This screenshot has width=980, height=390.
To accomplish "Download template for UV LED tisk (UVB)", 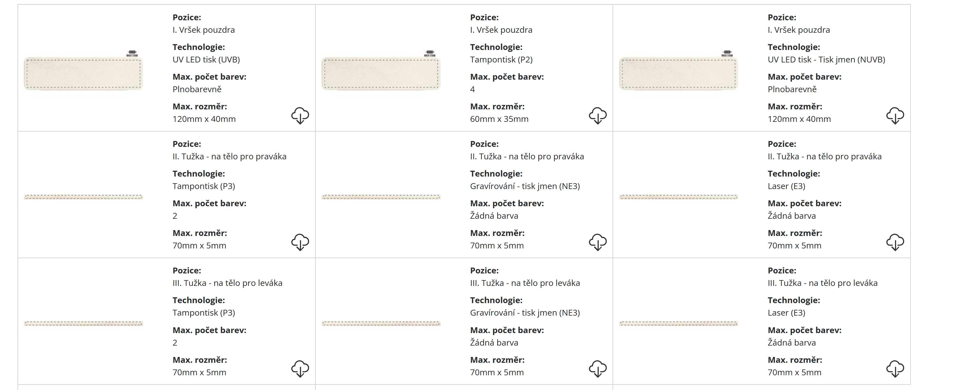I will click(x=300, y=115).
